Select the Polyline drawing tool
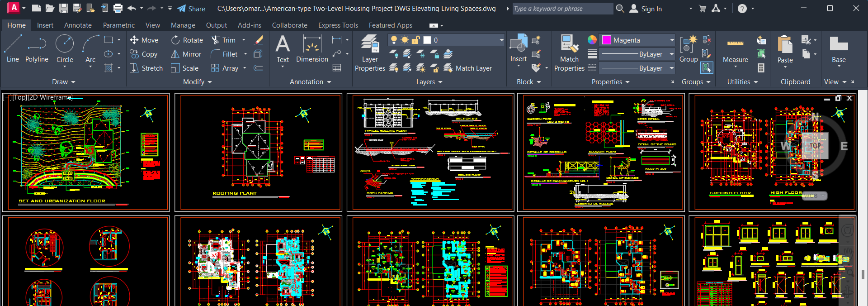Screen dimensions: 868x306 [x=37, y=49]
